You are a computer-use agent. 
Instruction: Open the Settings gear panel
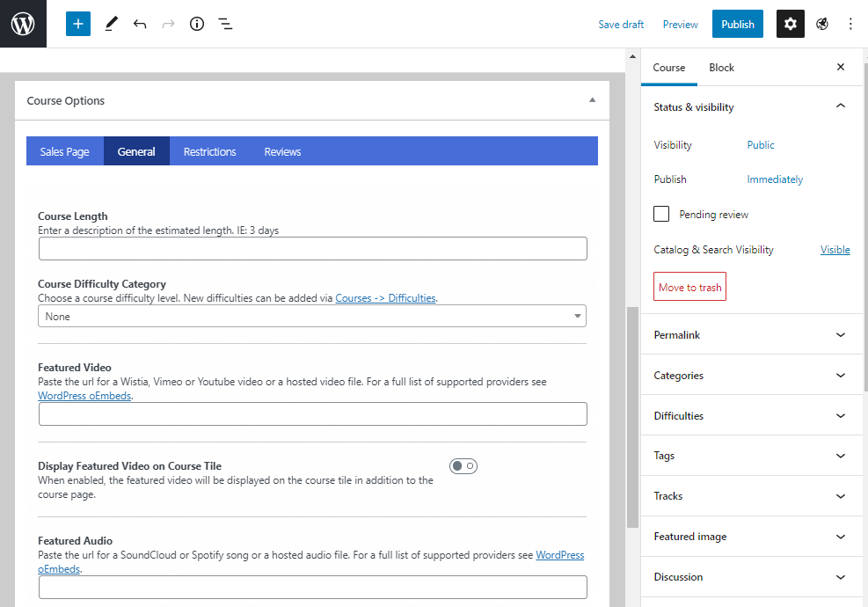[x=790, y=24]
